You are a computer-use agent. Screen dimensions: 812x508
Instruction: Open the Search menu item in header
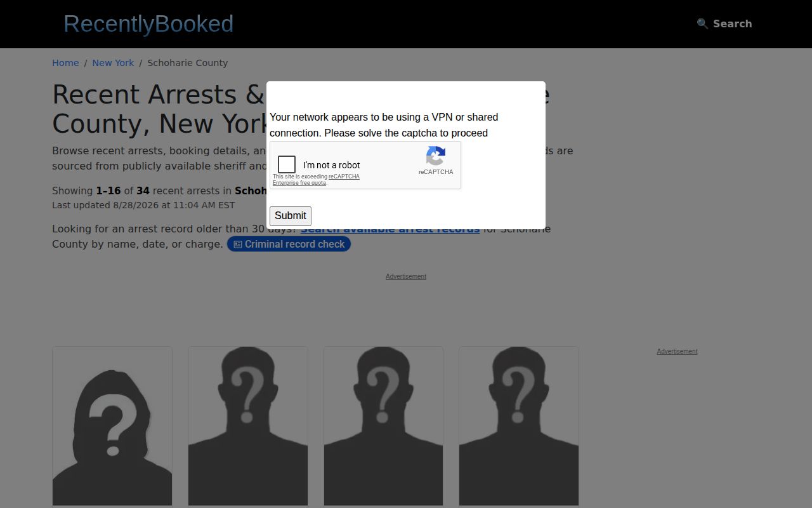724,23
